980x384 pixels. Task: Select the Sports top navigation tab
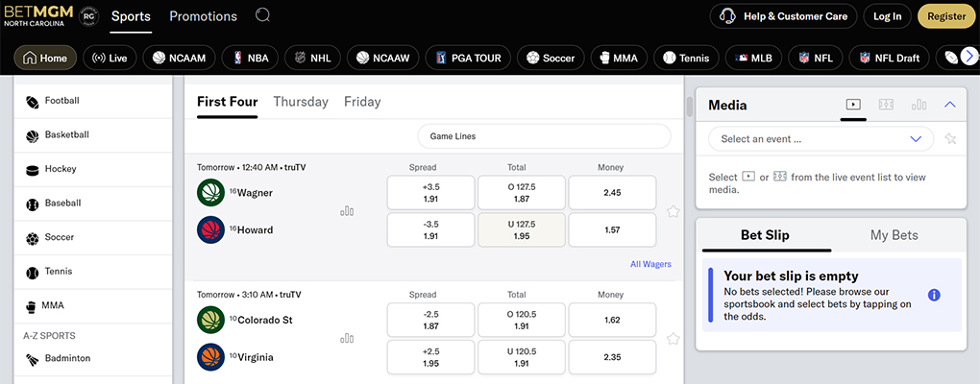[132, 17]
